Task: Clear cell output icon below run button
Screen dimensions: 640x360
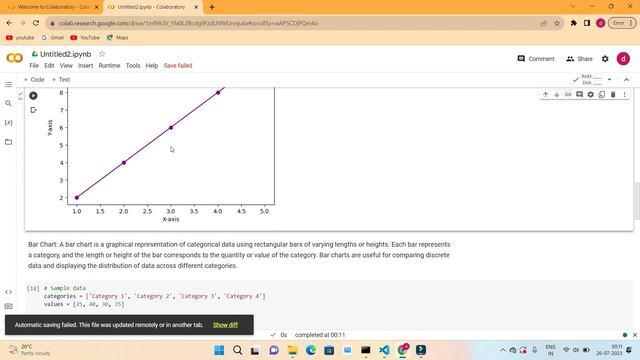Action: coord(33,110)
